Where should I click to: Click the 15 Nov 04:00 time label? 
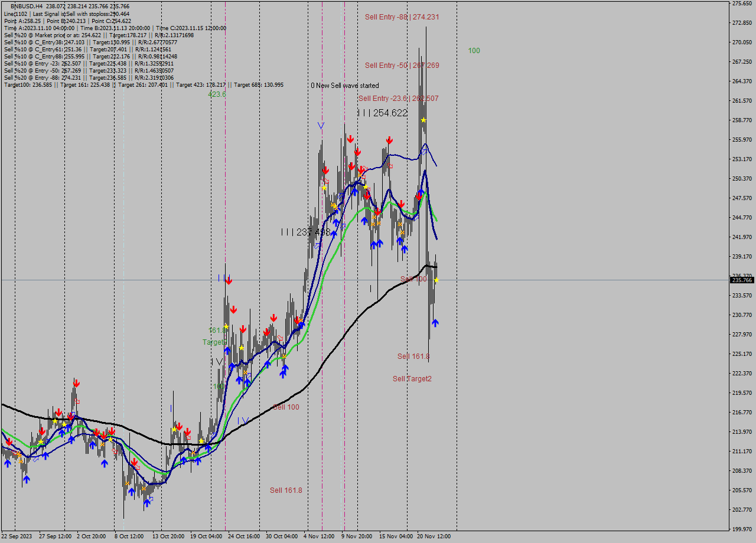tap(396, 537)
